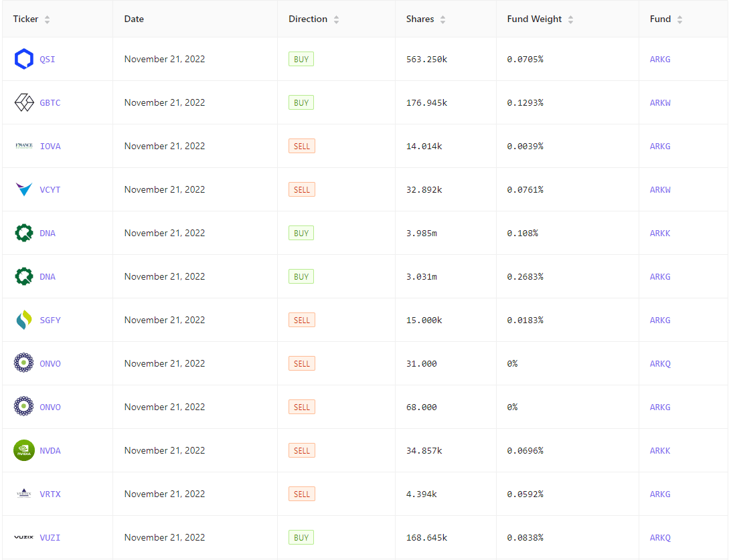Click the BUY tag in QSI row
The image size is (731, 560).
pyautogui.click(x=301, y=60)
